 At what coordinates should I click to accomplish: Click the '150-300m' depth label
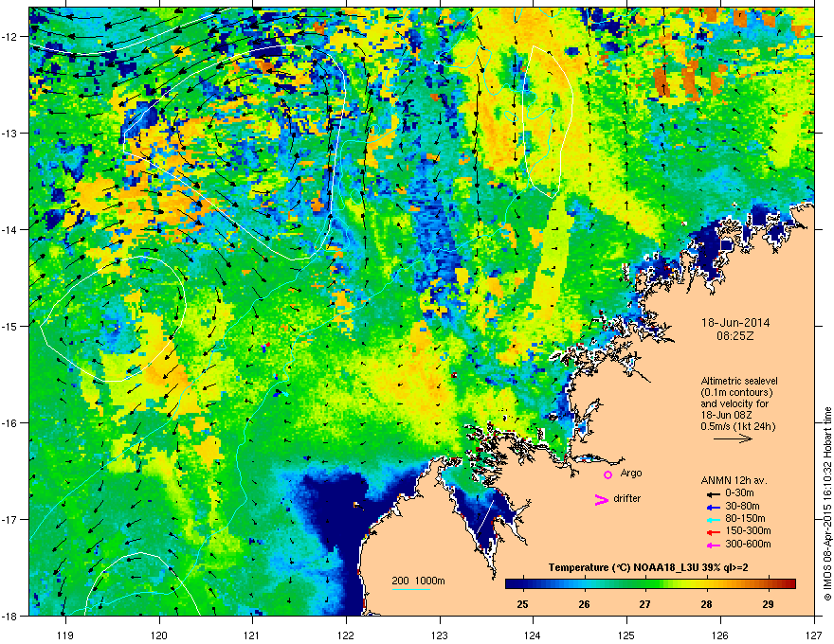click(748, 530)
